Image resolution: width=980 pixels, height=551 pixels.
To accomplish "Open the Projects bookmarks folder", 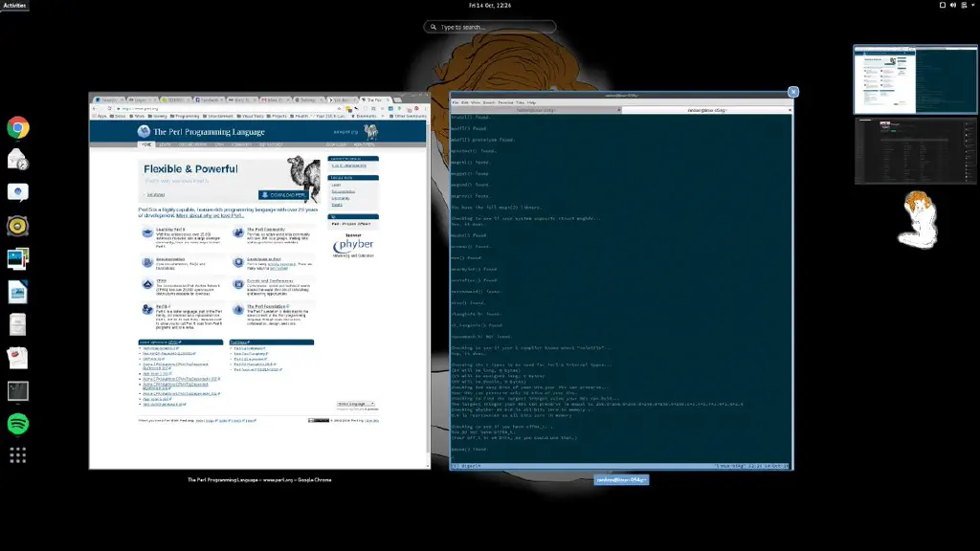I will [x=277, y=116].
